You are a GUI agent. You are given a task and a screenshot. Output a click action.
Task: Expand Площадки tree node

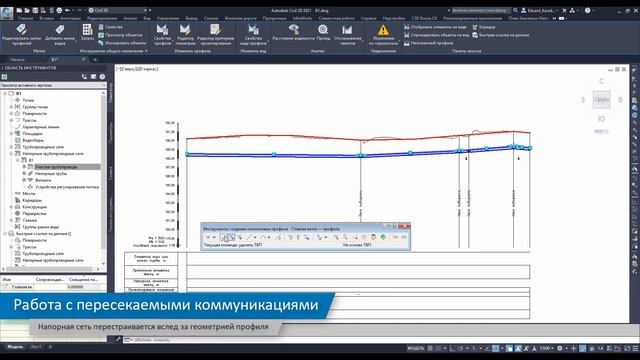pos(11,133)
